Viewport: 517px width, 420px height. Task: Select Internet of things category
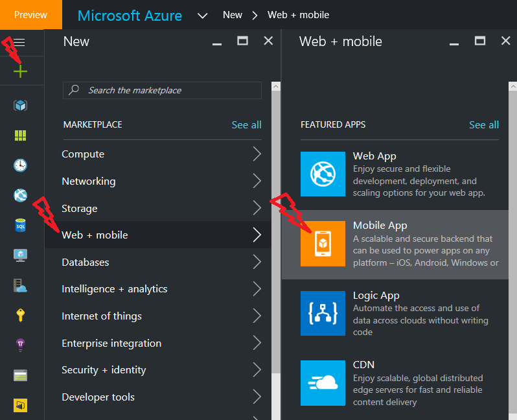(x=158, y=316)
